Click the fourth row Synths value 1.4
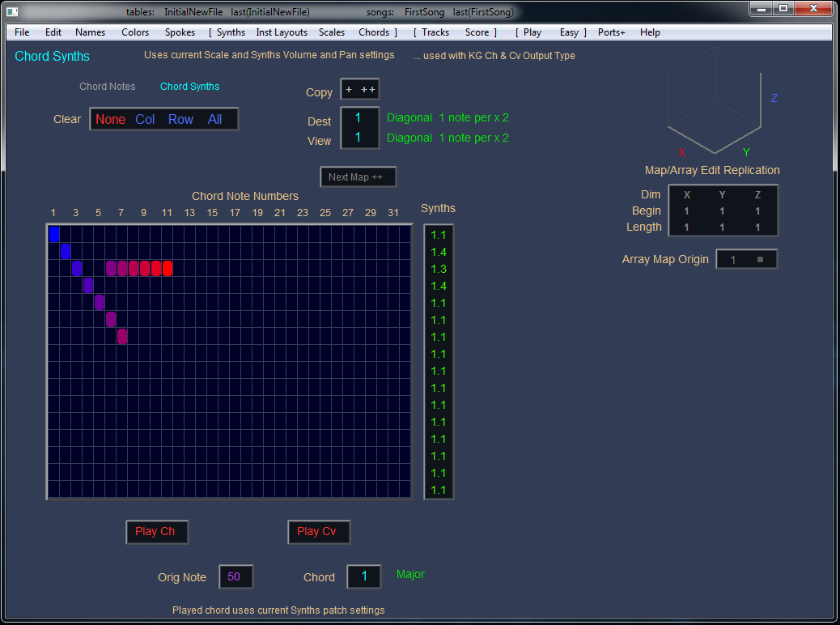 point(439,287)
